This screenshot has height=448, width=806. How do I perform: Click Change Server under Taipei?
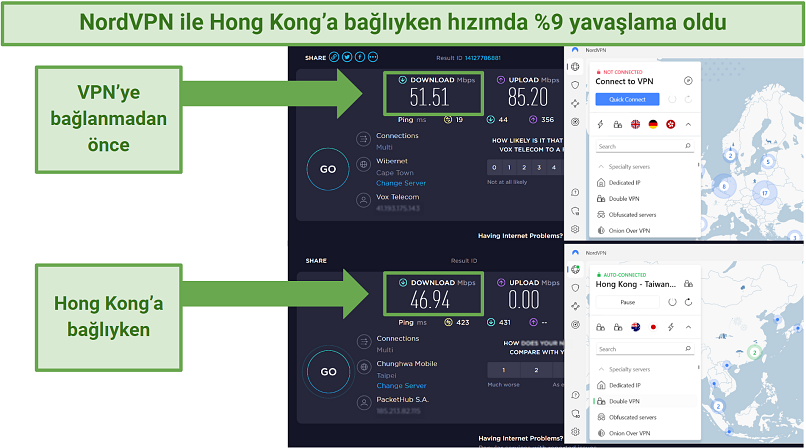(401, 385)
